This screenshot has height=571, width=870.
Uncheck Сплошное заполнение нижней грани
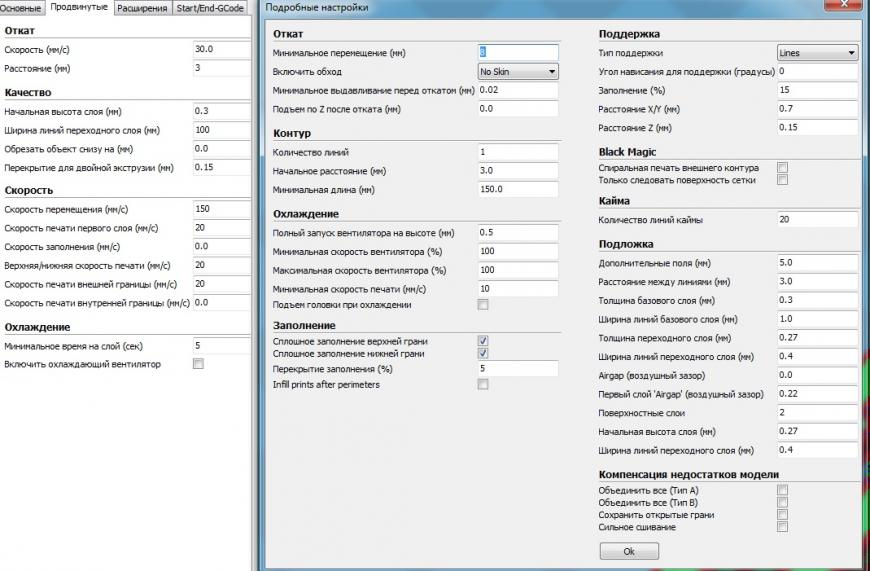coord(483,353)
